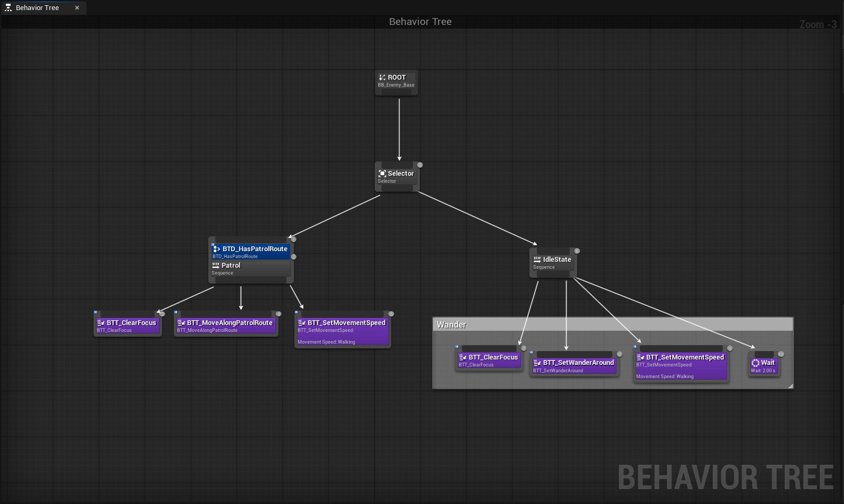844x504 pixels.
Task: Select Wander's BTT_SetMovementSpeed node title
Action: click(x=685, y=357)
